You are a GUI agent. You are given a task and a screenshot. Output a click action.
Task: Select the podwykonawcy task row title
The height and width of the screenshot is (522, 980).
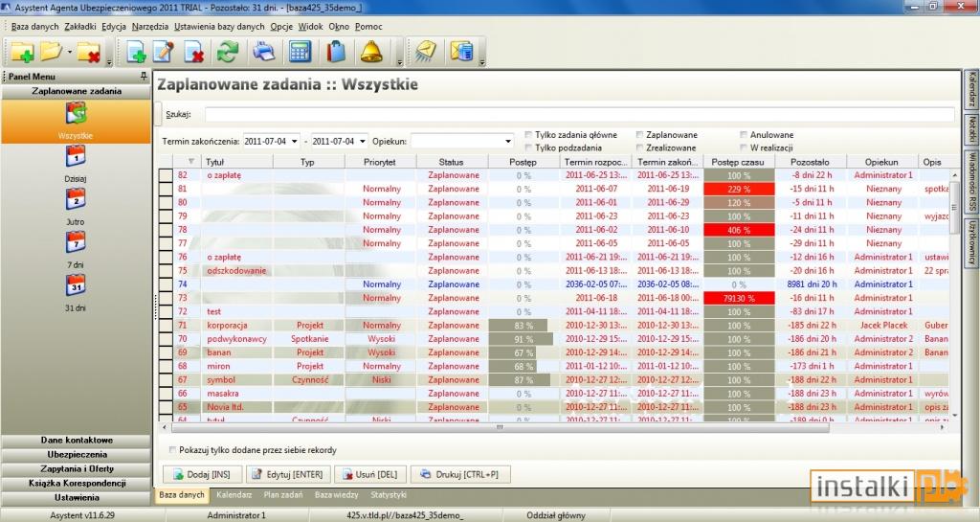pos(237,339)
